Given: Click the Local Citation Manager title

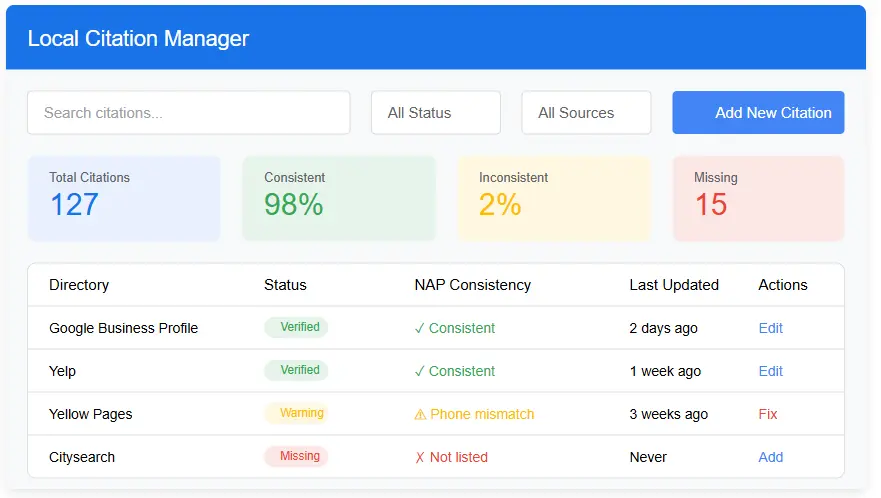Looking at the screenshot, I should tap(138, 38).
